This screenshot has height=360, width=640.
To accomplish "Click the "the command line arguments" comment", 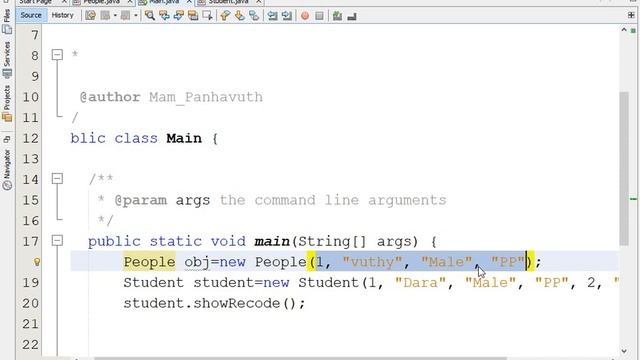I will coord(333,200).
